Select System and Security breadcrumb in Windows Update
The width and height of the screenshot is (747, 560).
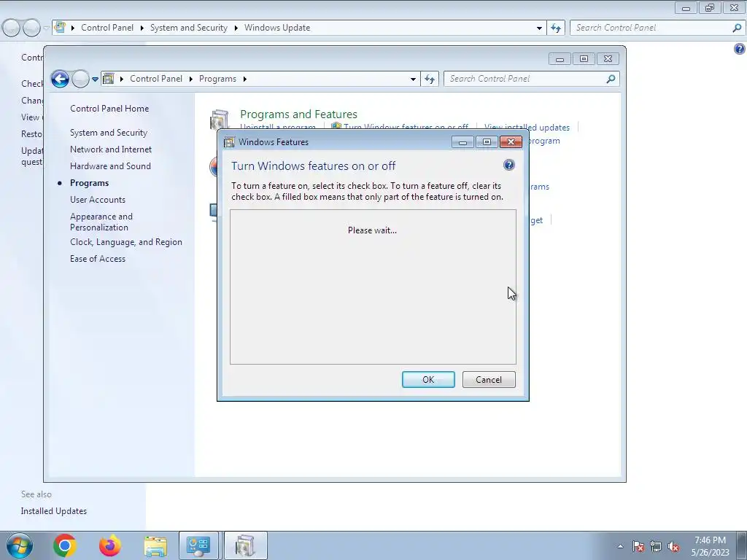coord(189,28)
